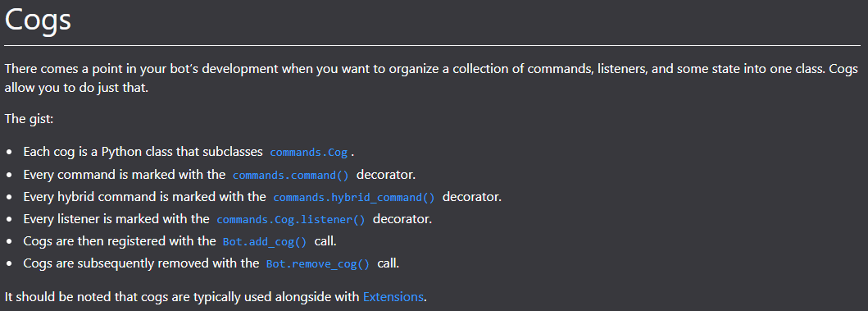
Task: Click 'Cogs are subsequently removed with the' text
Action: click(141, 263)
